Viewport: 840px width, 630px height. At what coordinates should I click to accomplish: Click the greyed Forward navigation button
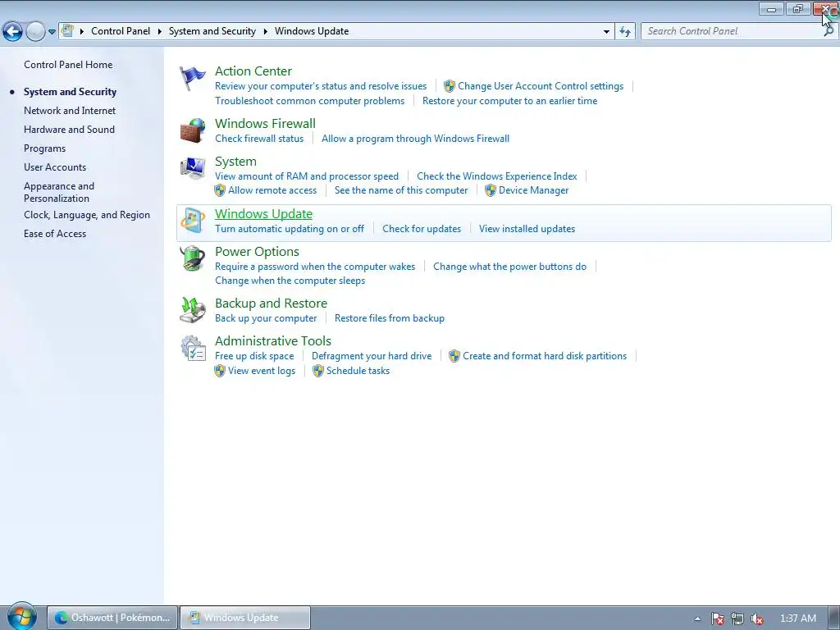pyautogui.click(x=35, y=32)
